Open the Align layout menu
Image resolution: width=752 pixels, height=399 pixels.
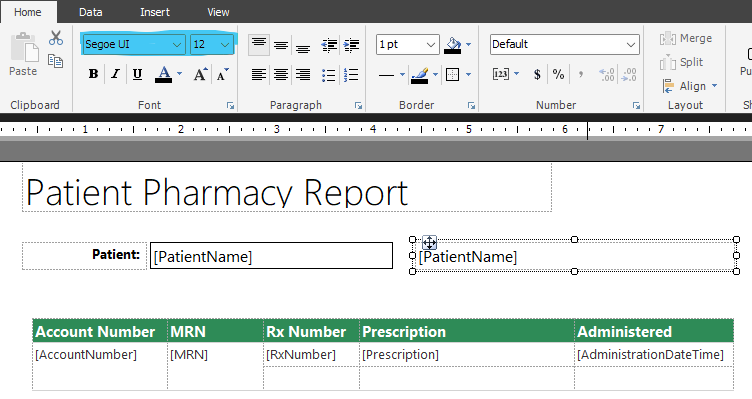pos(690,86)
